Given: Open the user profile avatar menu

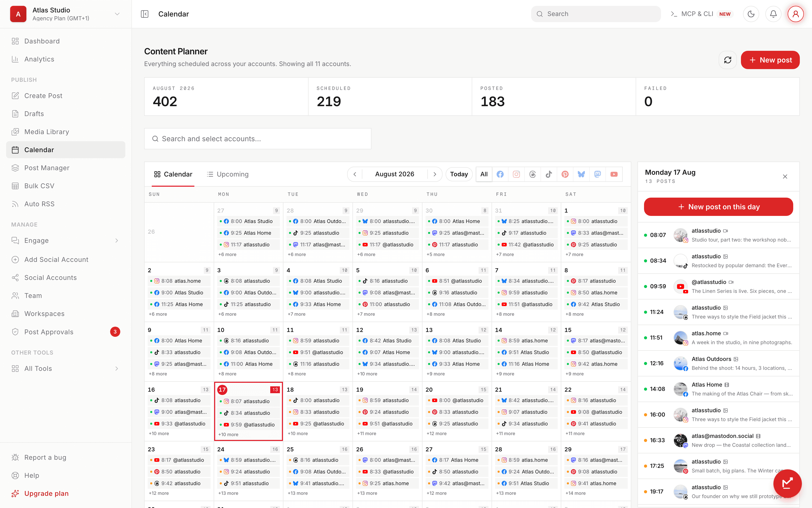Looking at the screenshot, I should pos(796,14).
